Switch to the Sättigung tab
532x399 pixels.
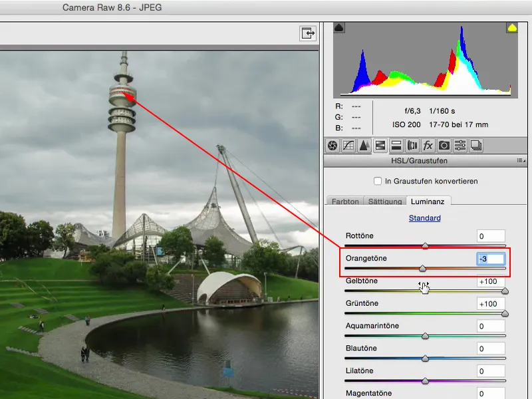(385, 201)
